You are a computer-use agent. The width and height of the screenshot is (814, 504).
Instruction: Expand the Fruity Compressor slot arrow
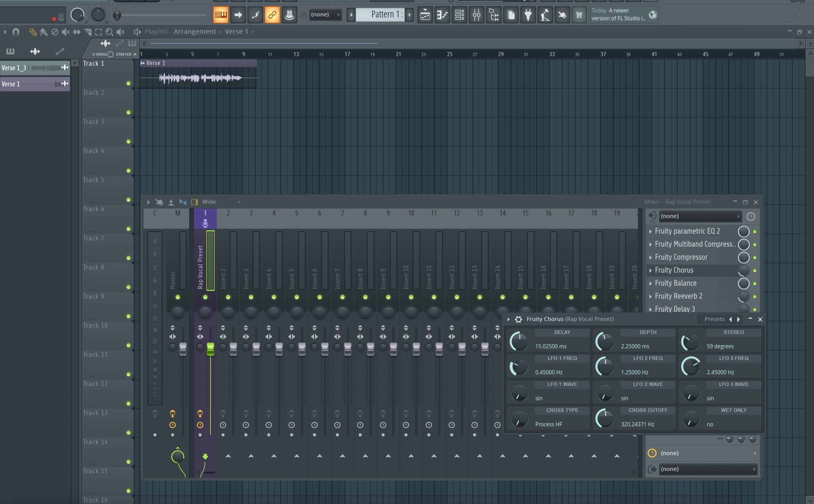650,257
